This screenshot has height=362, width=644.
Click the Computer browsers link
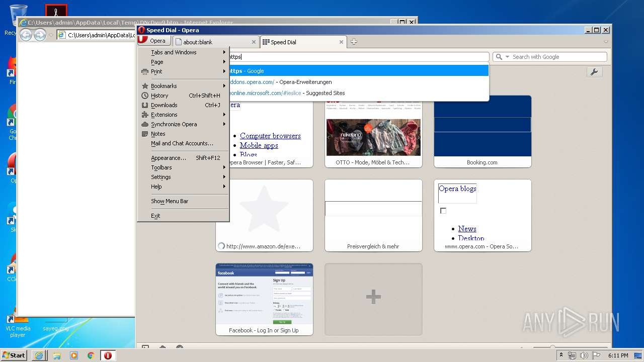coord(270,136)
